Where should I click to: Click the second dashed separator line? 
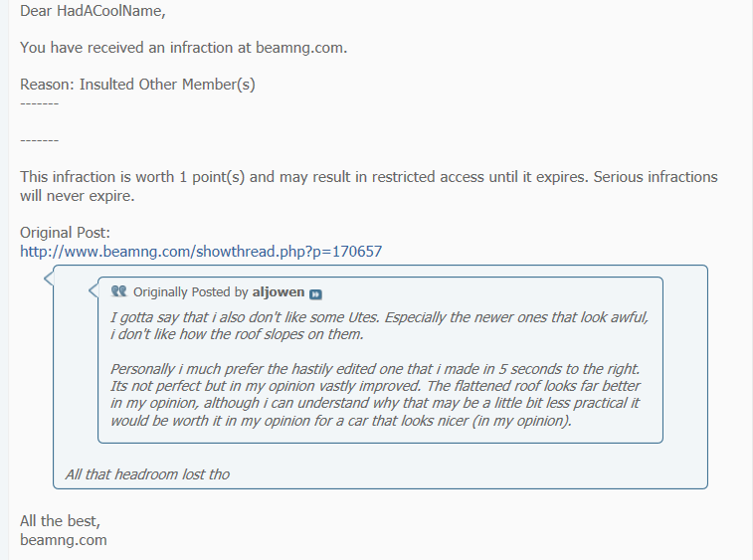tap(40, 140)
